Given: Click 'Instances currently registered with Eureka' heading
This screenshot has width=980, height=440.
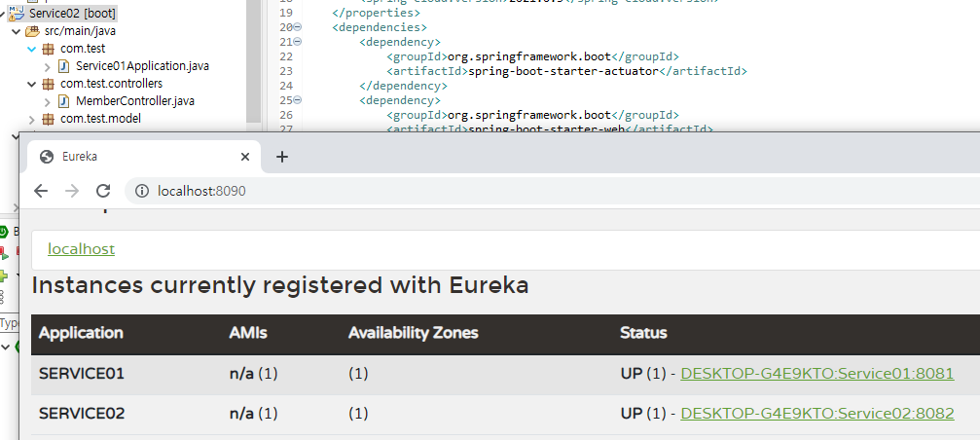Looking at the screenshot, I should pyautogui.click(x=280, y=285).
